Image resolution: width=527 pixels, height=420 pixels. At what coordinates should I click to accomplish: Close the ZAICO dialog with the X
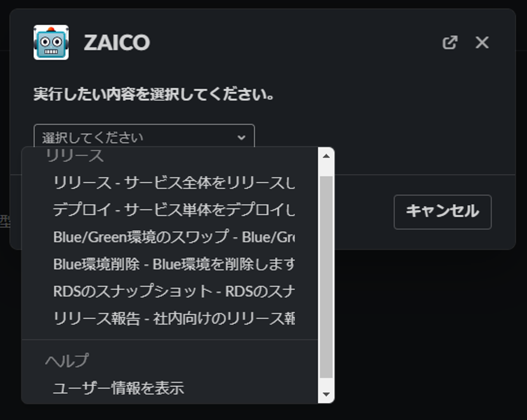click(482, 42)
